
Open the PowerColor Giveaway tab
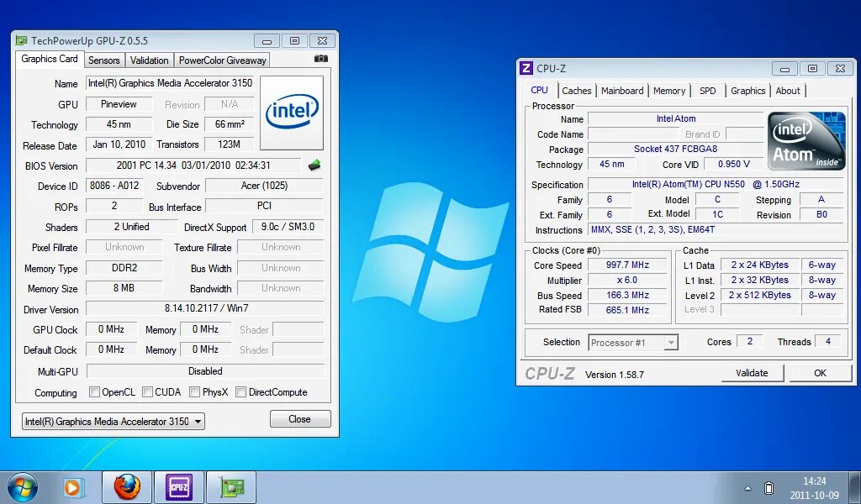point(222,60)
